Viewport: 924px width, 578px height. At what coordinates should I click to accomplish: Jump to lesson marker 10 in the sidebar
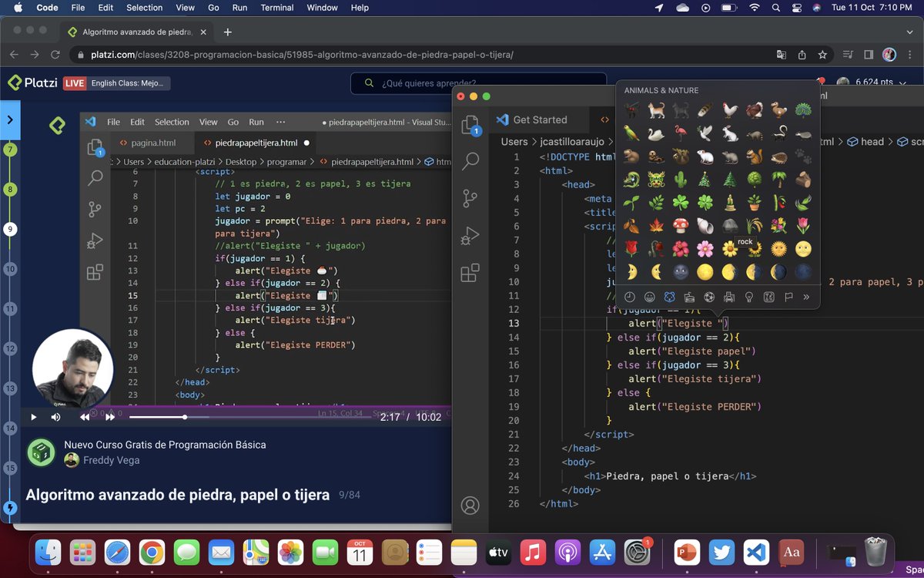[x=10, y=269]
